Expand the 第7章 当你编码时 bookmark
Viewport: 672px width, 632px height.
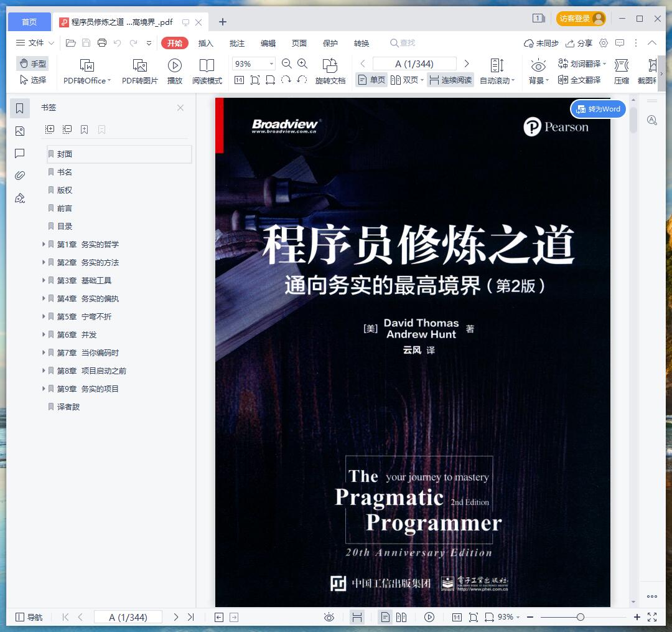click(44, 352)
